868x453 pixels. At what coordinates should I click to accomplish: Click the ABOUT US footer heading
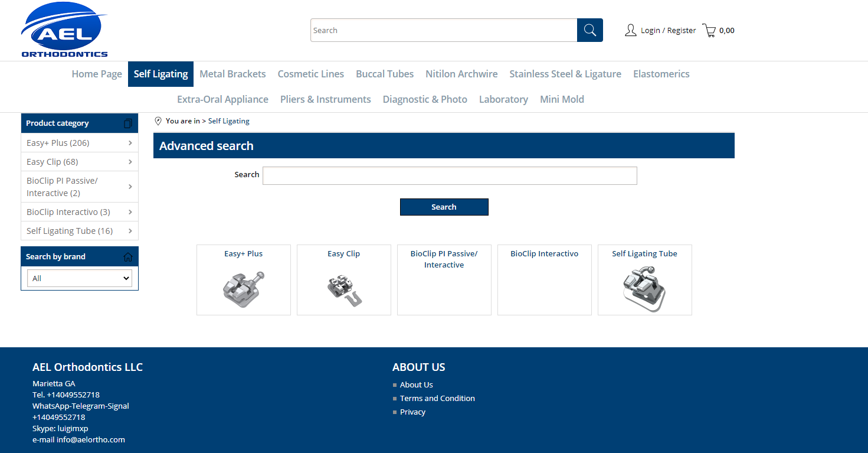(419, 367)
